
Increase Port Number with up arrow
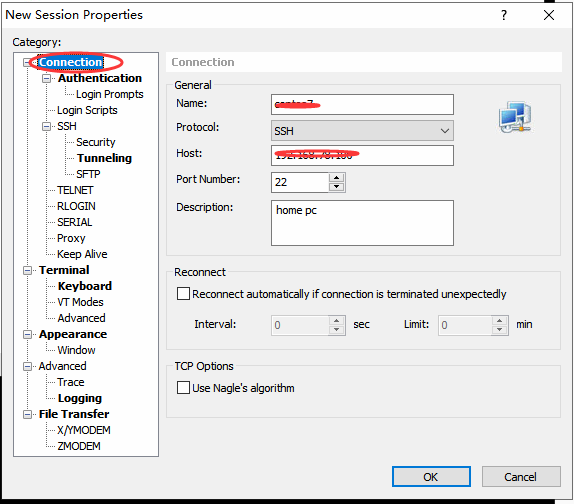point(336,178)
